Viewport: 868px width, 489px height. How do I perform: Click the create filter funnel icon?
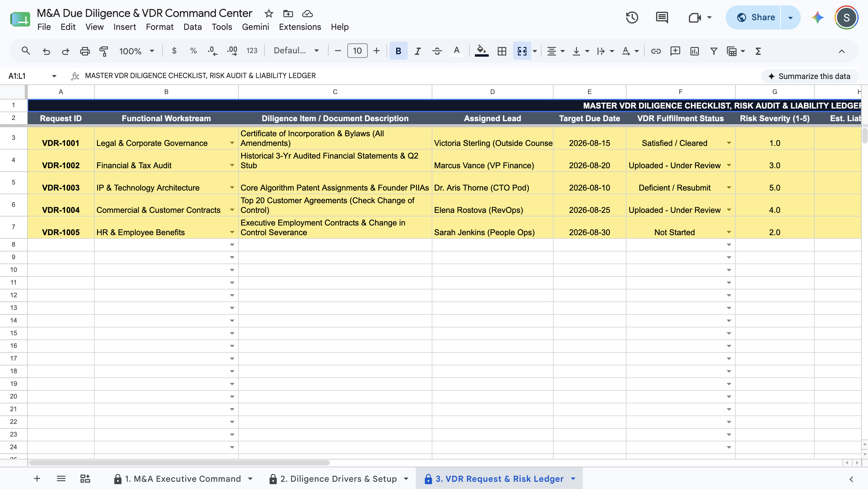pyautogui.click(x=713, y=51)
